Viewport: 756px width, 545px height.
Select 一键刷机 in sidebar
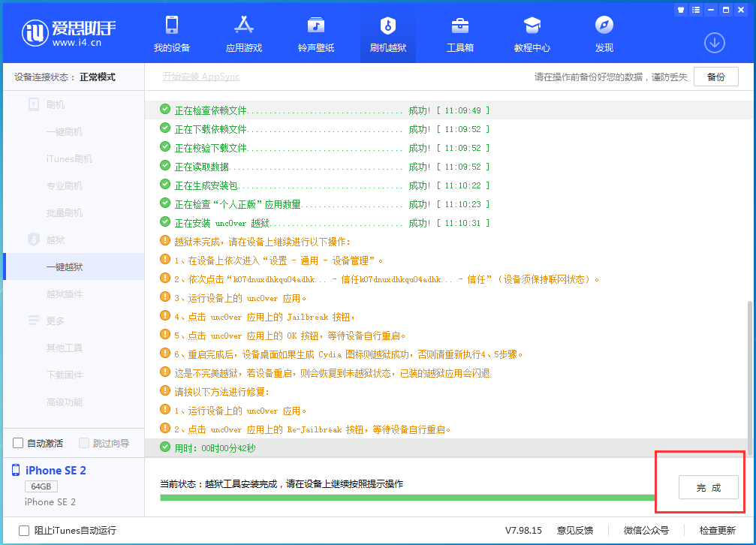(65, 131)
